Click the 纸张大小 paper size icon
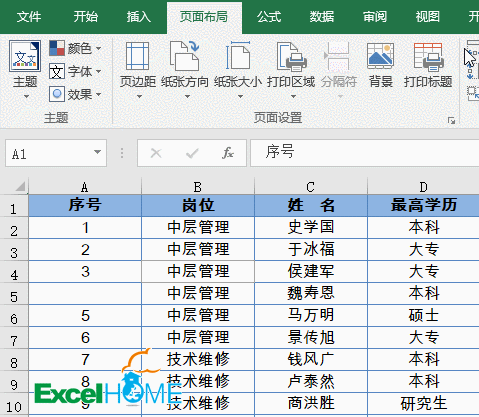This screenshot has height=417, width=479. [238, 56]
